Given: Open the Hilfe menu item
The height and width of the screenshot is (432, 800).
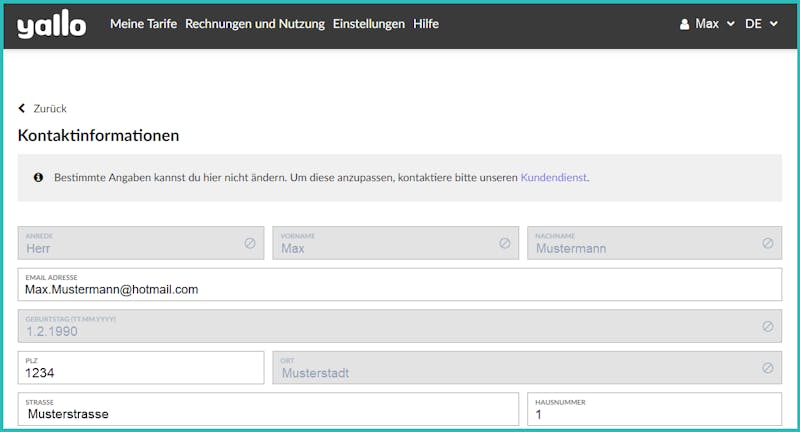Looking at the screenshot, I should [426, 24].
